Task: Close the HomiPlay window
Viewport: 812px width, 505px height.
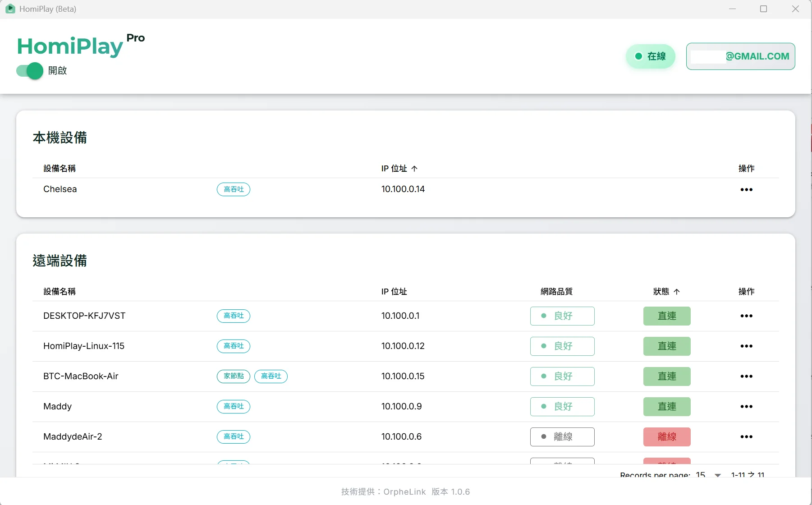Action: coord(795,9)
